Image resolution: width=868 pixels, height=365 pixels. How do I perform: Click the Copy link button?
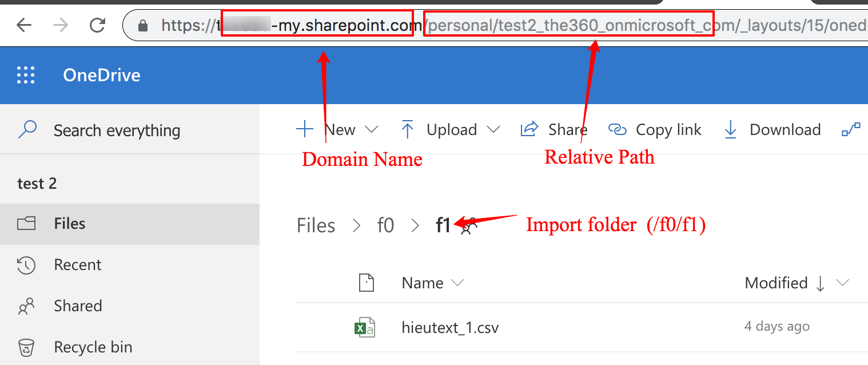coord(655,130)
